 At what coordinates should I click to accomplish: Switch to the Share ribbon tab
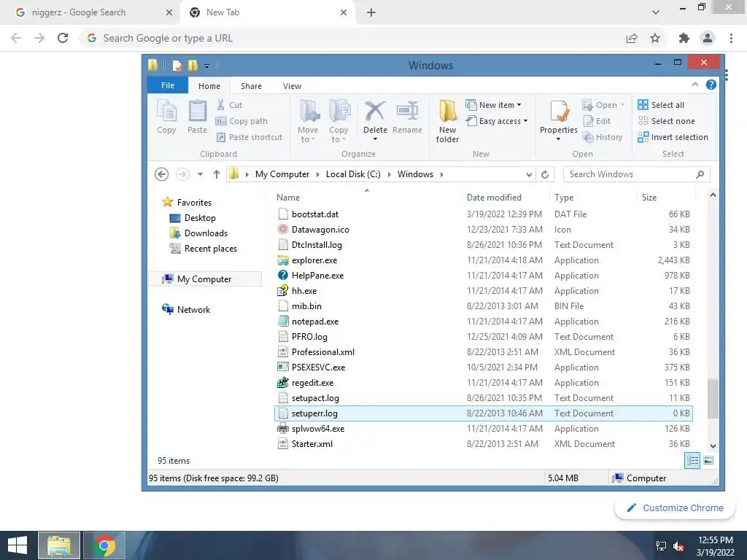[x=251, y=86]
